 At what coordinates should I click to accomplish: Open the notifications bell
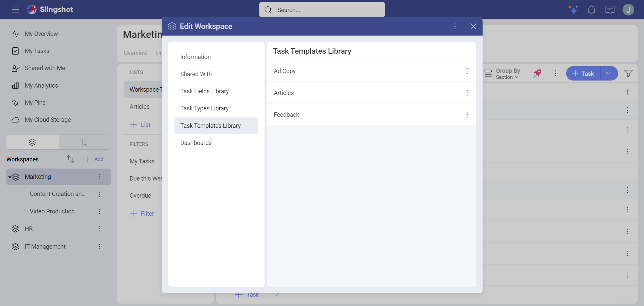591,10
